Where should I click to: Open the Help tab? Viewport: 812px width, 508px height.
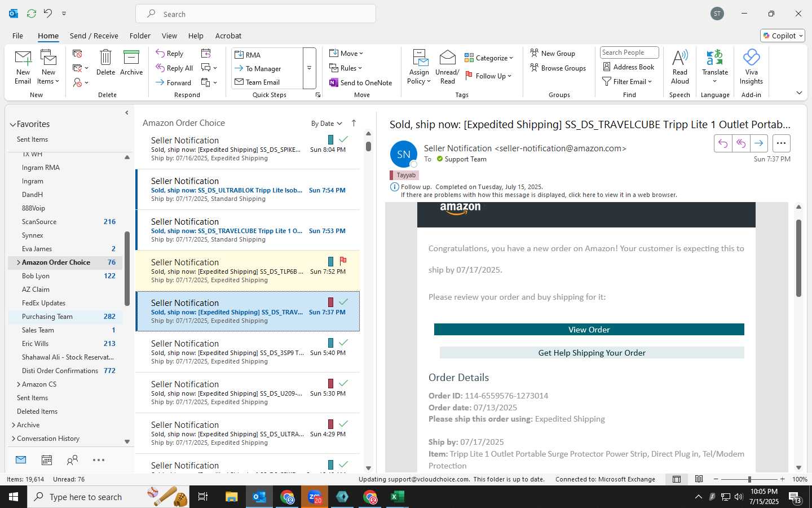click(x=196, y=36)
